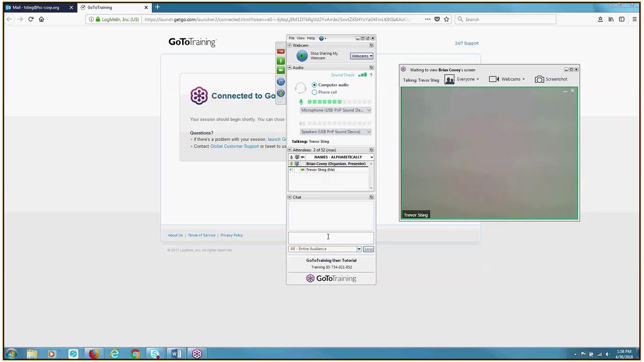This screenshot has width=644, height=362.
Task: Open Chrome from the taskbar
Action: coord(135,354)
